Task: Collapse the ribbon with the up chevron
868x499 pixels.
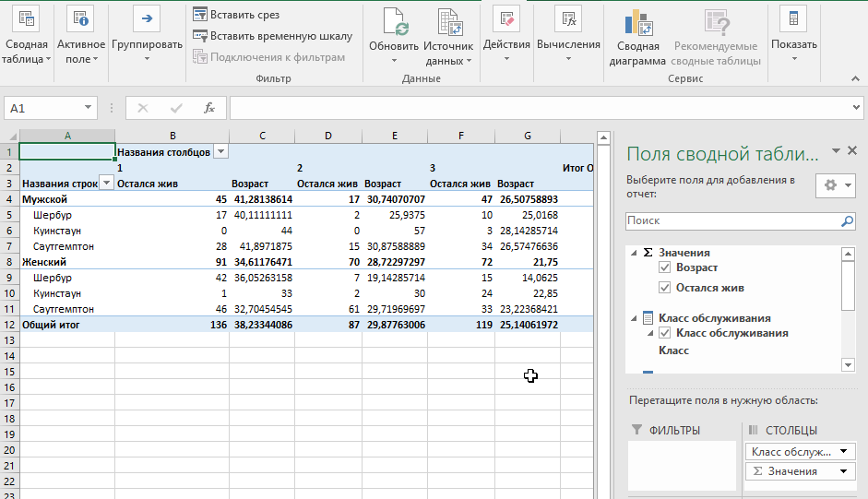Action: click(855, 78)
